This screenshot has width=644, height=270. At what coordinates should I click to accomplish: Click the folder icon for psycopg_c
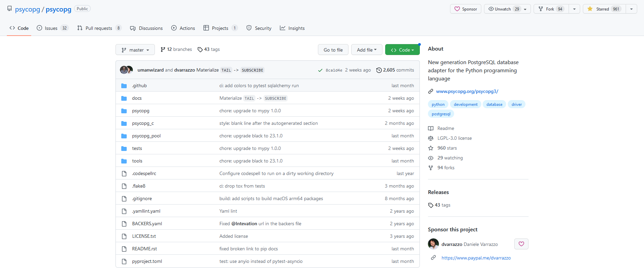pos(124,123)
